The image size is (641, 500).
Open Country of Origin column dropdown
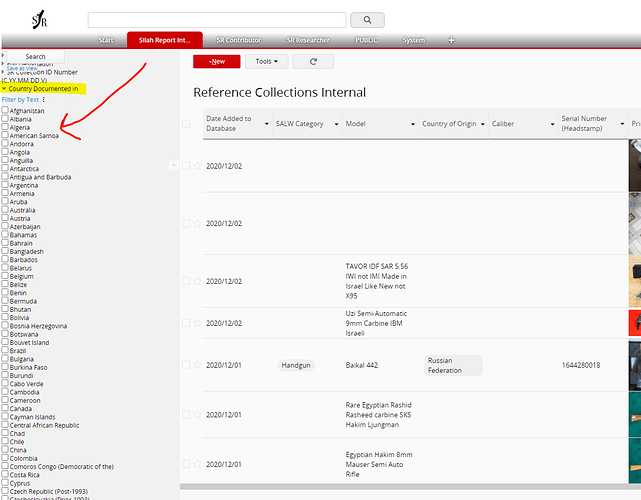coord(483,124)
